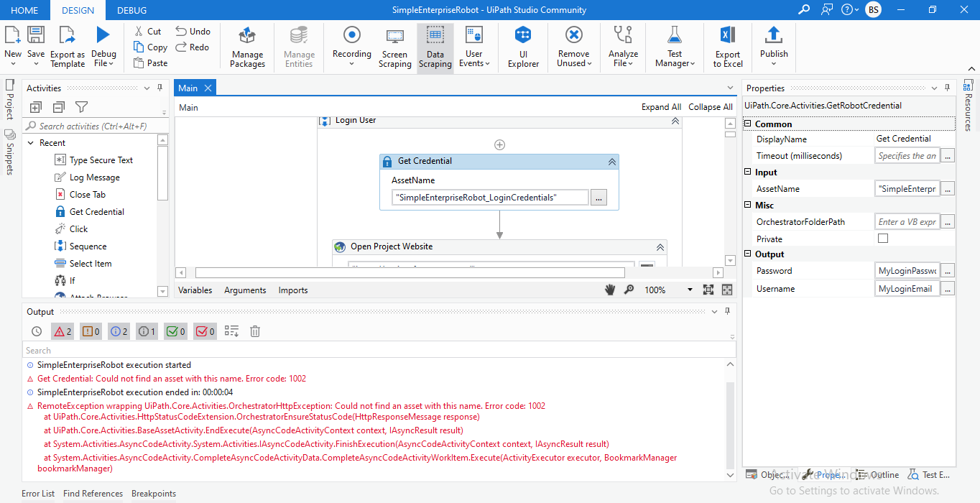Image resolution: width=980 pixels, height=503 pixels.
Task: Open the 100% zoom dropdown
Action: (690, 290)
